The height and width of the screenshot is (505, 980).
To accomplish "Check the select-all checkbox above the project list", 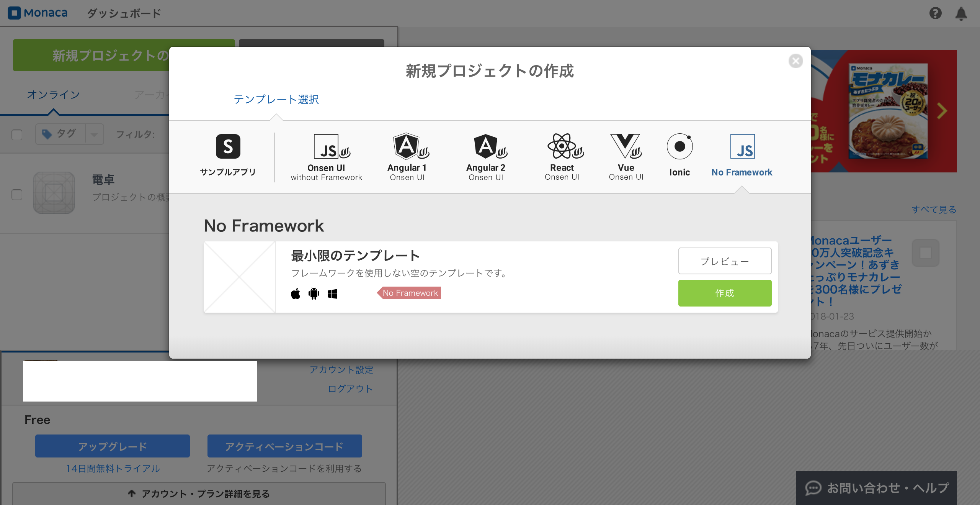I will [16, 135].
